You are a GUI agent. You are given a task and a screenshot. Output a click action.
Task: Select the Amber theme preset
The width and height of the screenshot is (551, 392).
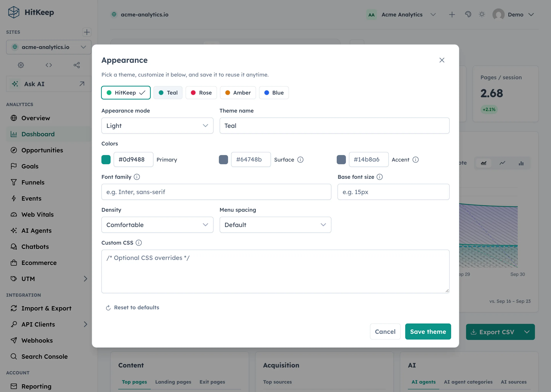coord(238,93)
